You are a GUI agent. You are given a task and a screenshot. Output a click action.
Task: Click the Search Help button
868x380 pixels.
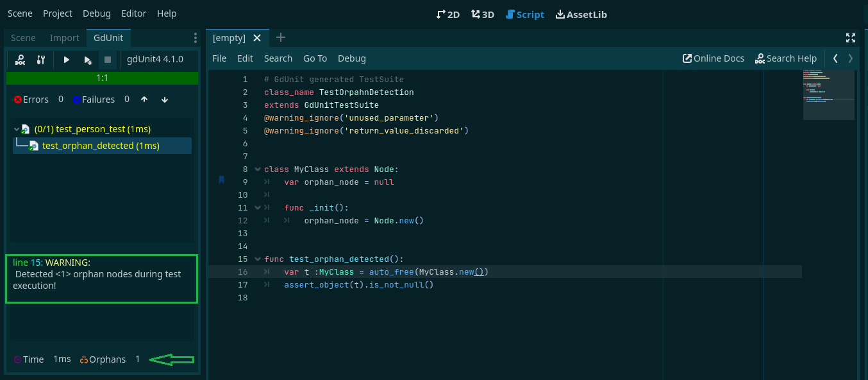point(786,58)
